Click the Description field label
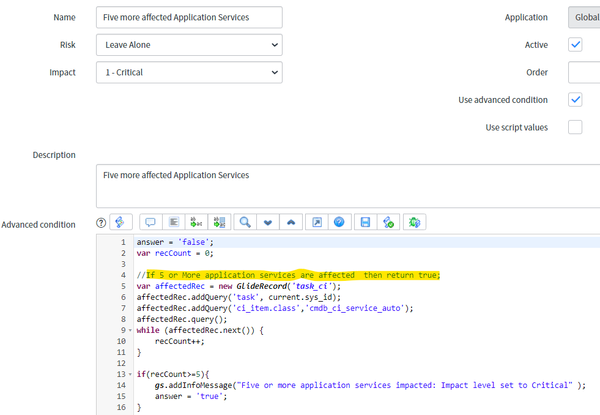The image size is (600, 415). coord(54,155)
